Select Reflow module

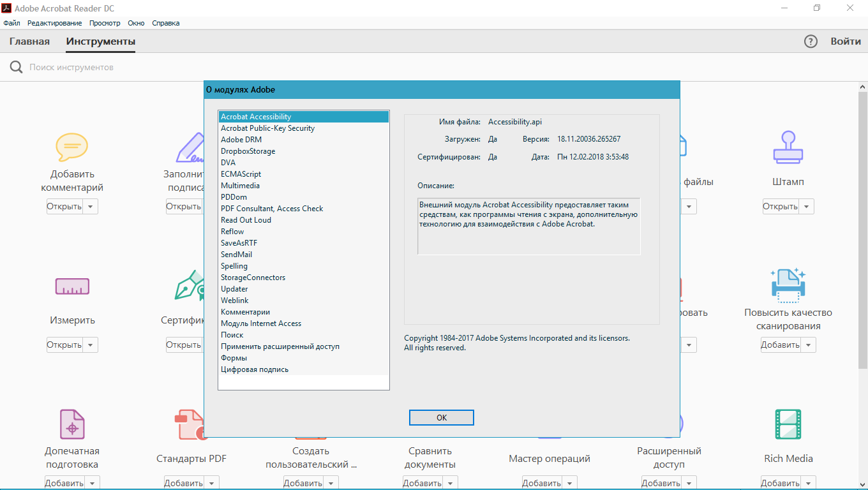pyautogui.click(x=304, y=232)
